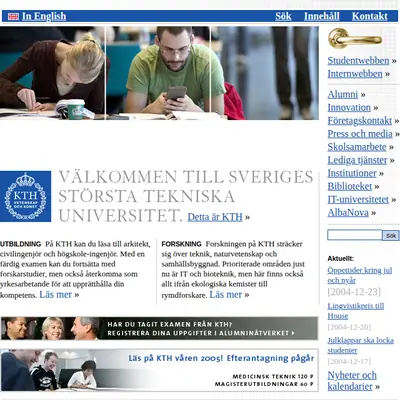The image size is (400, 400).
Task: Open Institutioner link
Action: [352, 173]
